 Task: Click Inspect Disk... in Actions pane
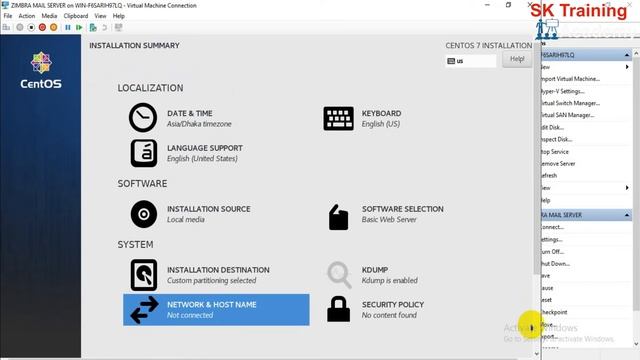point(556,139)
